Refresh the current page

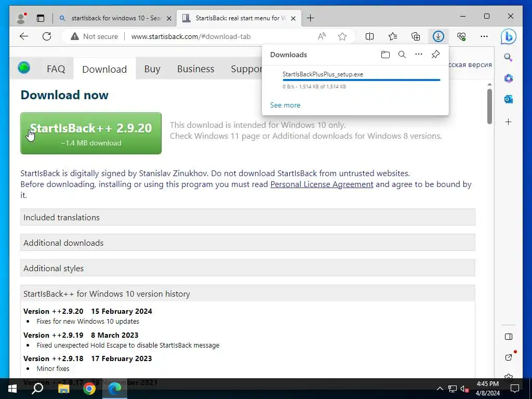(x=47, y=36)
